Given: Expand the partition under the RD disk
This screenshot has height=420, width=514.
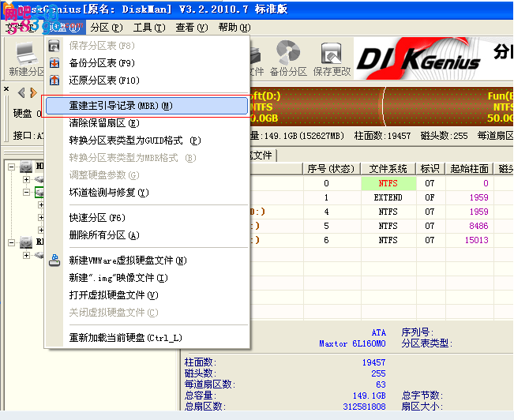Looking at the screenshot, I should point(27,255).
